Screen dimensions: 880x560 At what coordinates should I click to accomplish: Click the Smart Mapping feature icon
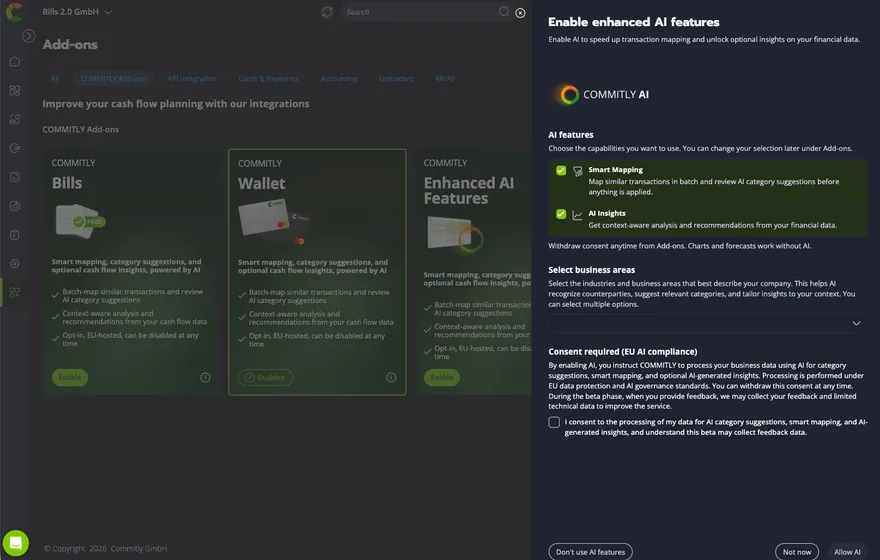point(578,171)
